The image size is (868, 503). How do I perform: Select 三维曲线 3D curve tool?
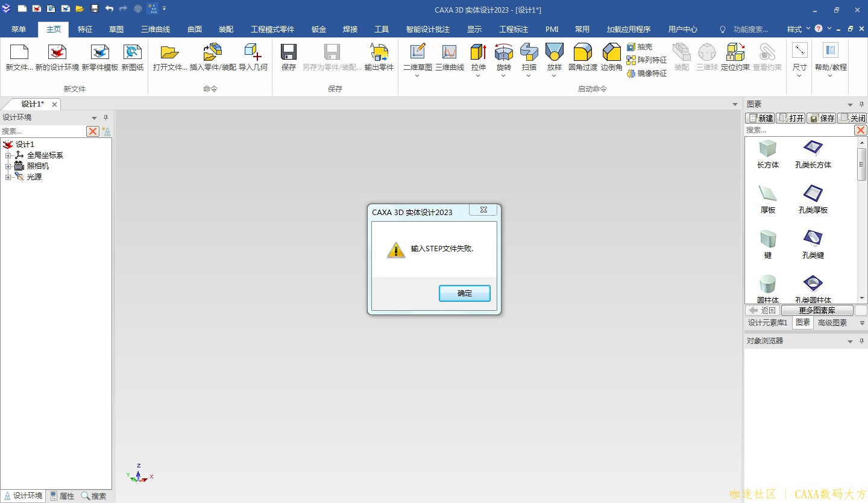450,58
